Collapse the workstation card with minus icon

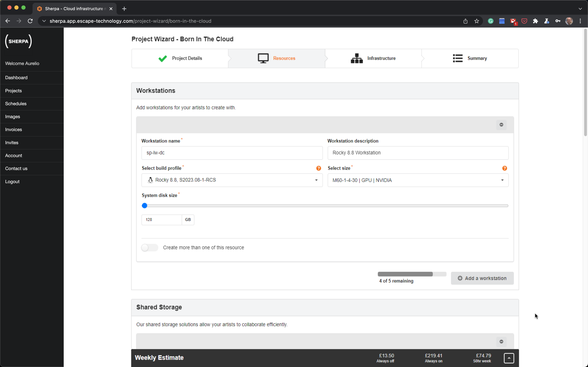coord(501,125)
